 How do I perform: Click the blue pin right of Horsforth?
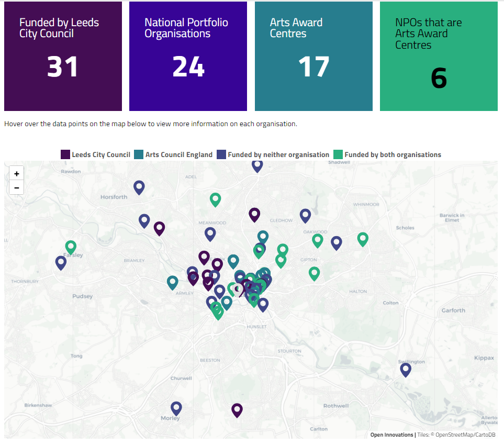(x=139, y=188)
